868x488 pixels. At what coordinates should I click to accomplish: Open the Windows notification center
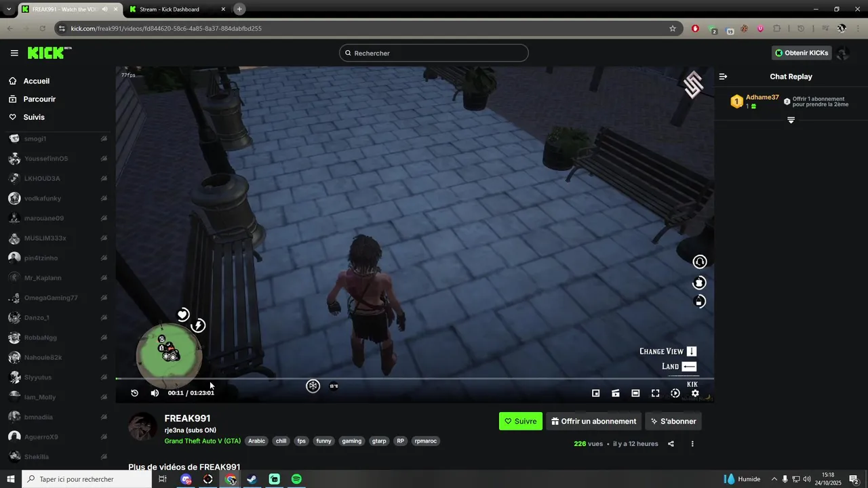coord(856,479)
